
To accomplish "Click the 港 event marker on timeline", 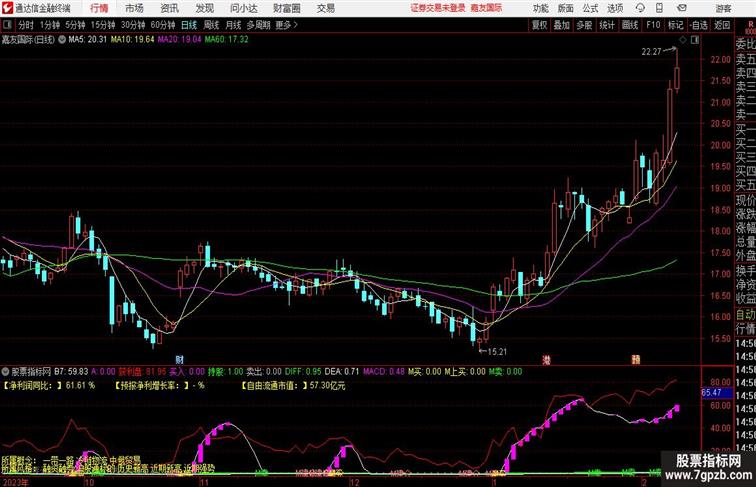I will 546,360.
